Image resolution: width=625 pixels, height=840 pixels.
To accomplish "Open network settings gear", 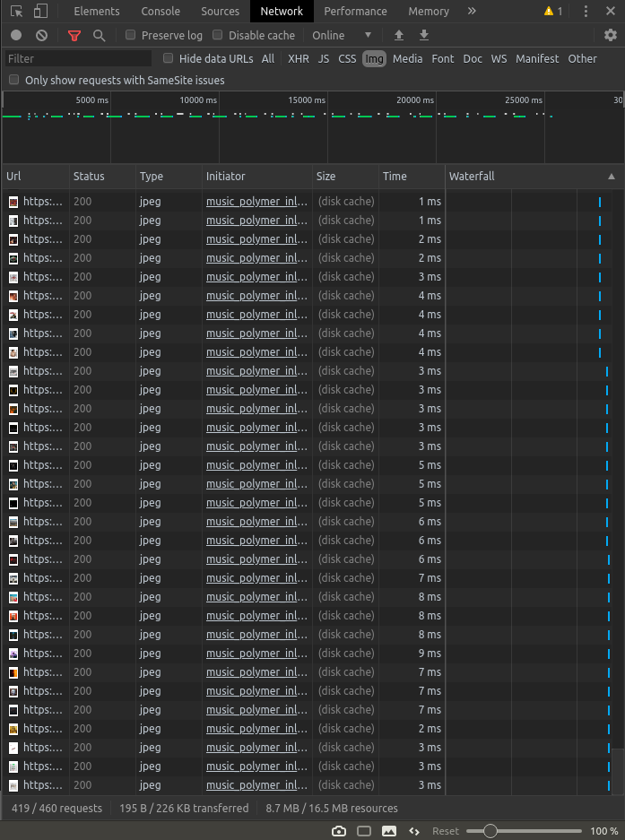I will pos(611,36).
